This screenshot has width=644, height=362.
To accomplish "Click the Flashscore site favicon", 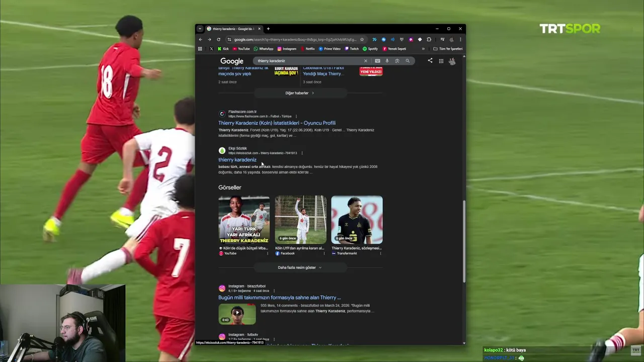I will [222, 114].
